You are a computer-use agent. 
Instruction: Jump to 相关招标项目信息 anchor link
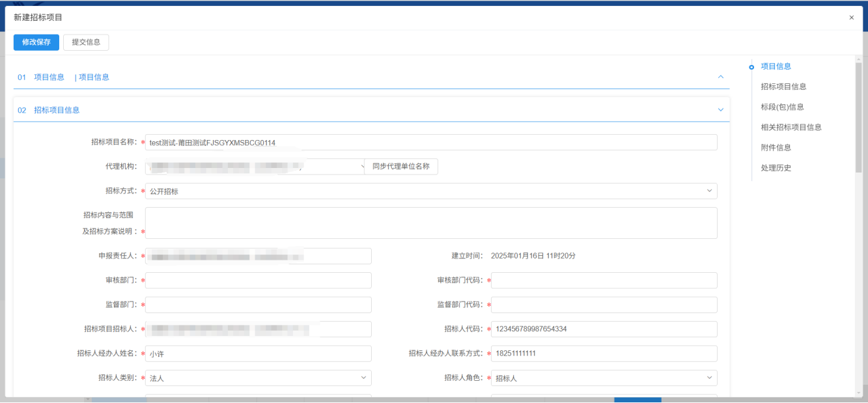(791, 127)
